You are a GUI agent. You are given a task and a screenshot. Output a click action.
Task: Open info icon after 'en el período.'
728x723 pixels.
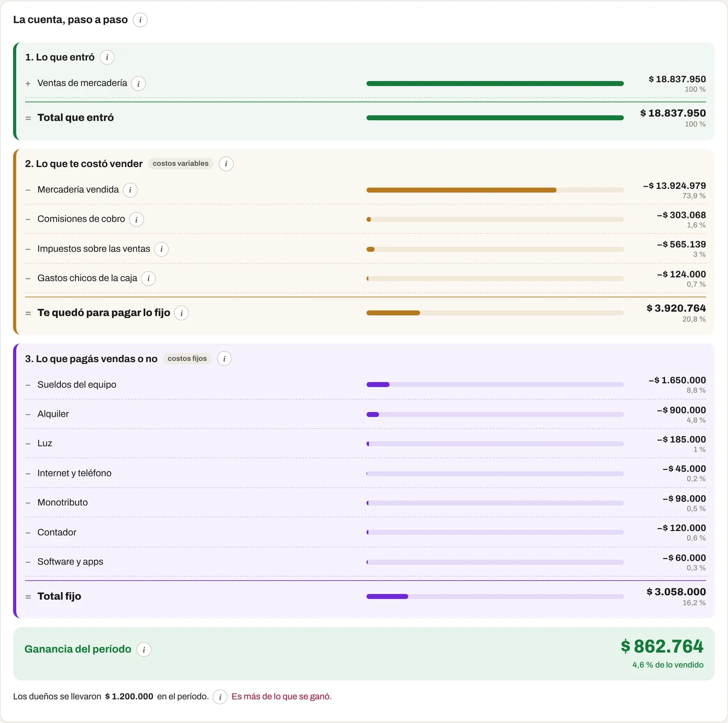click(220, 696)
